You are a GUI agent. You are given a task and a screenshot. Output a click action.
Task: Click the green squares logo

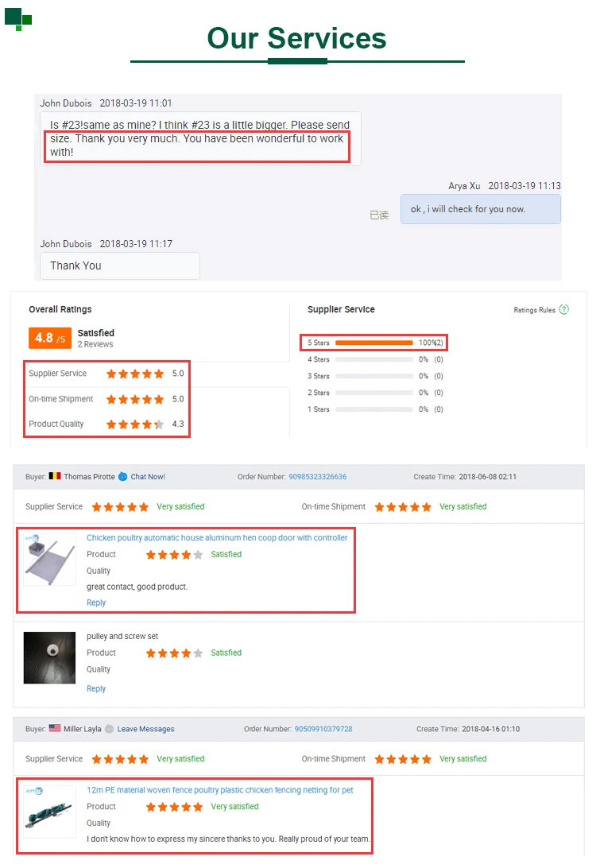(18, 19)
